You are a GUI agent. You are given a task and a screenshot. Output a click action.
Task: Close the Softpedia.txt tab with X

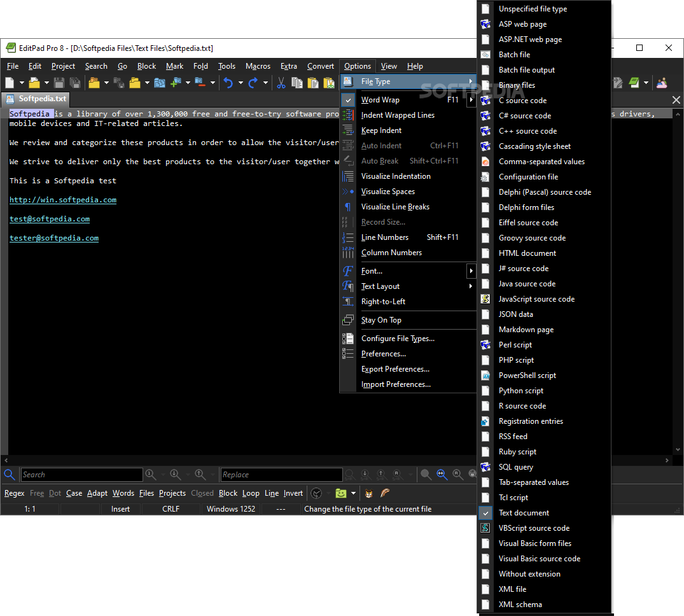676,100
